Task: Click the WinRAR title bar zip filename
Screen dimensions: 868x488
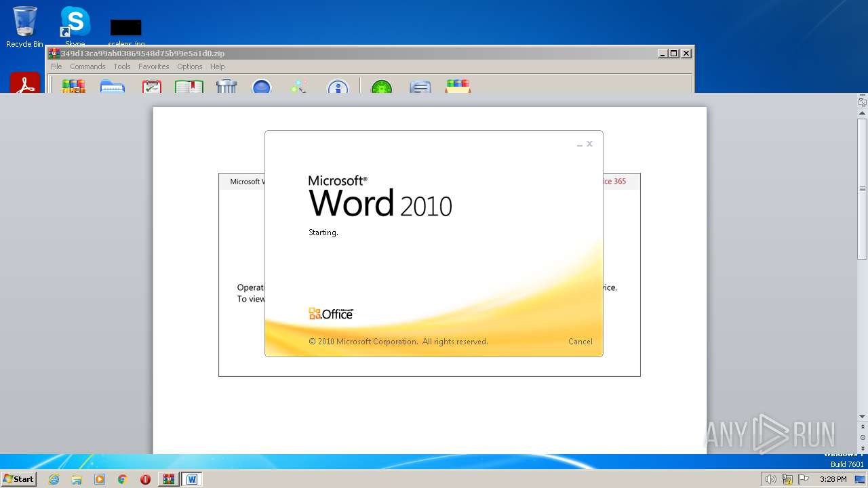Action: tap(142, 54)
